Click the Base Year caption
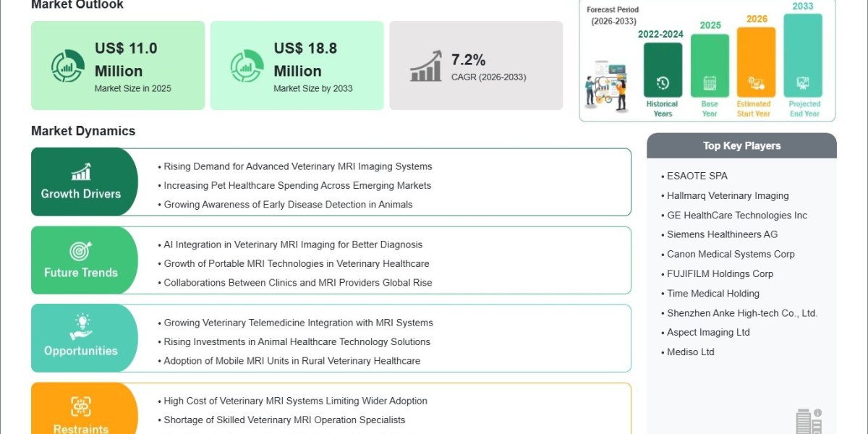 (x=710, y=109)
